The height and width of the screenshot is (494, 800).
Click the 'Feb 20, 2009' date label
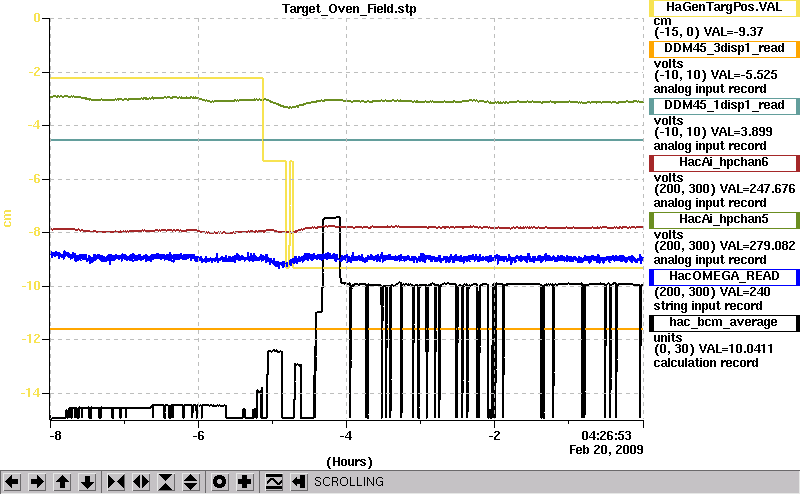point(606,450)
